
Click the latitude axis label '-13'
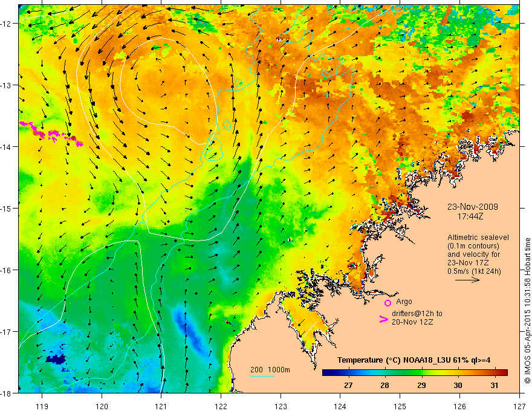click(x=6, y=85)
